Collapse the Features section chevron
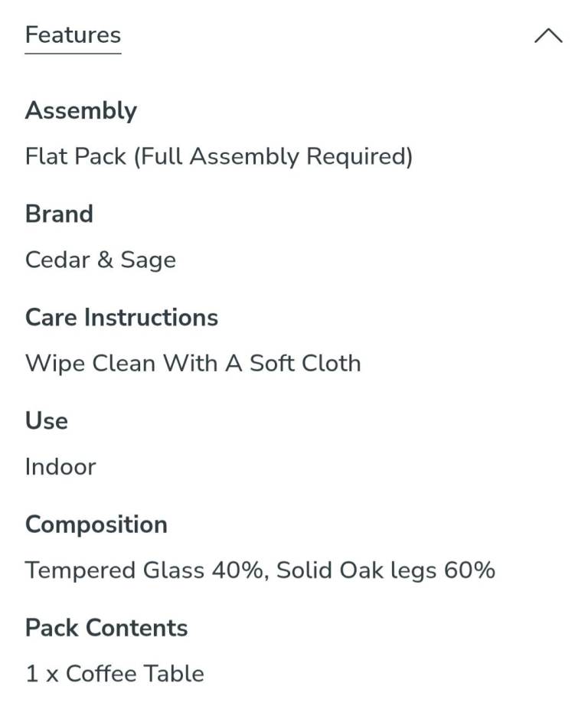This screenshot has width=588, height=706. pos(548,35)
